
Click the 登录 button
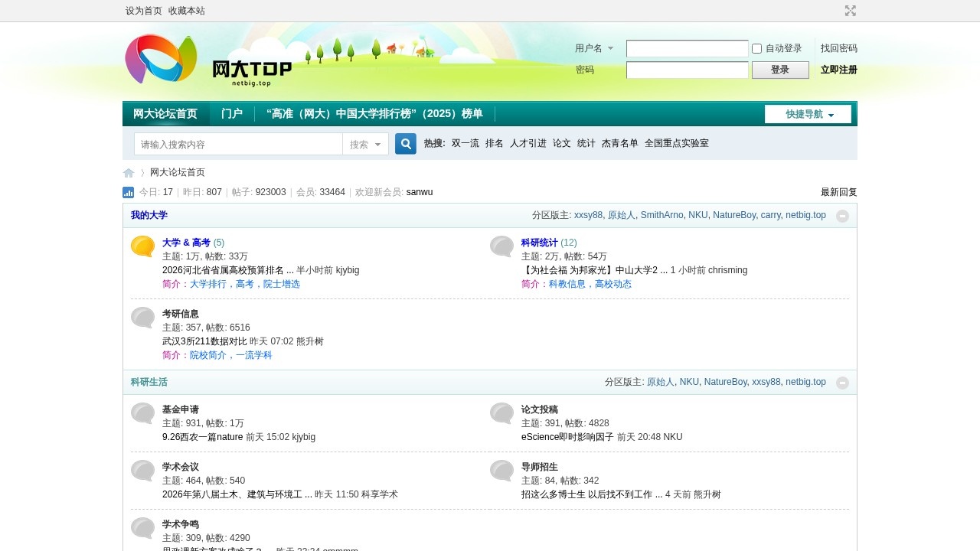tap(779, 70)
